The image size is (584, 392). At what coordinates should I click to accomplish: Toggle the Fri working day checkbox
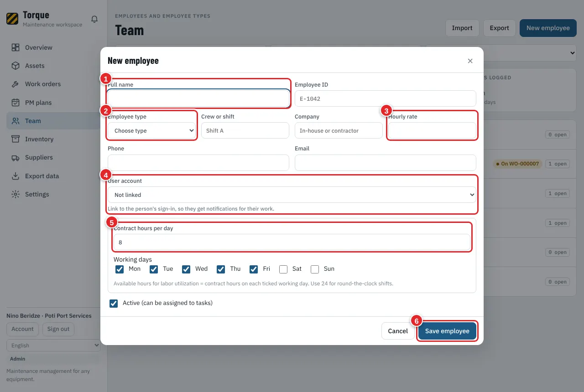pyautogui.click(x=254, y=269)
